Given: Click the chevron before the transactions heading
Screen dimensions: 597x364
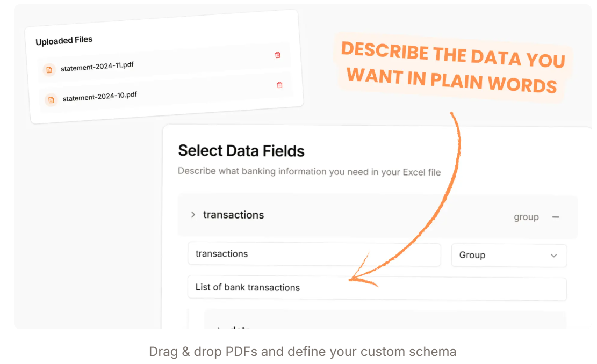Looking at the screenshot, I should click(192, 214).
